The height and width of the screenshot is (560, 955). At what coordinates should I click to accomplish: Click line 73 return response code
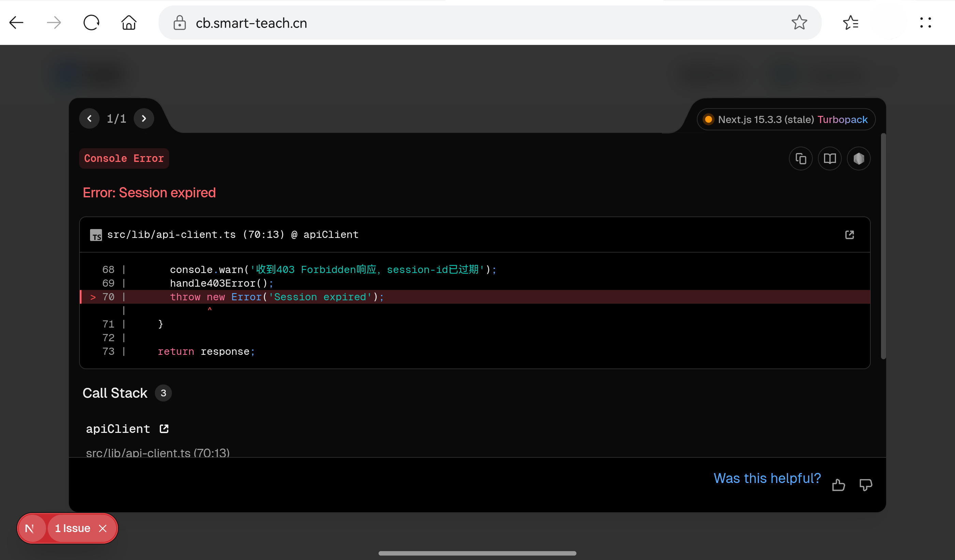tap(207, 351)
